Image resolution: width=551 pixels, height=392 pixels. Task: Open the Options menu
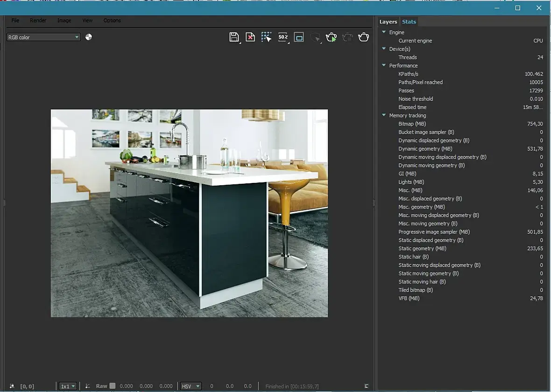(x=112, y=21)
